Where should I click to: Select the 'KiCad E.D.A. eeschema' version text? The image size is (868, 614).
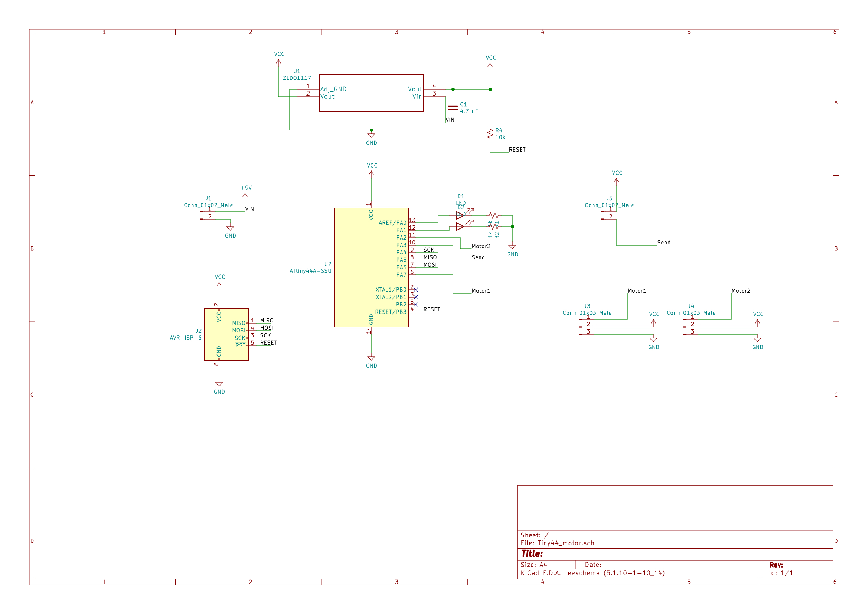(x=593, y=573)
